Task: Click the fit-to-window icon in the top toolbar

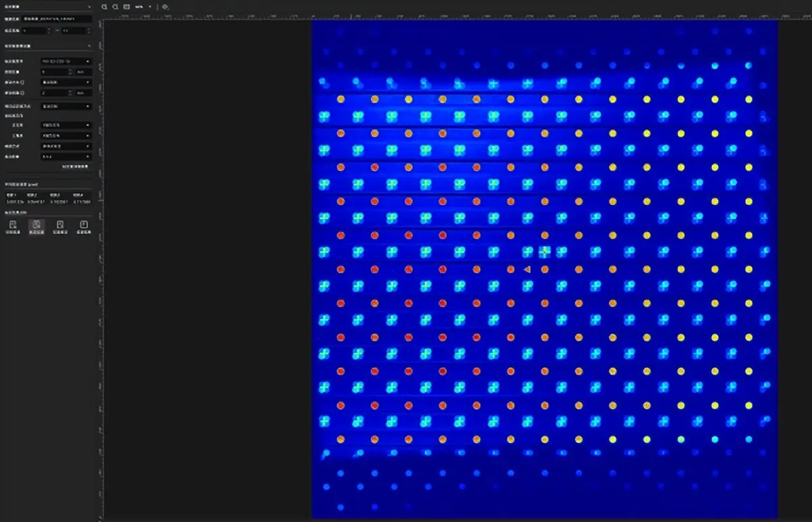Action: point(127,7)
